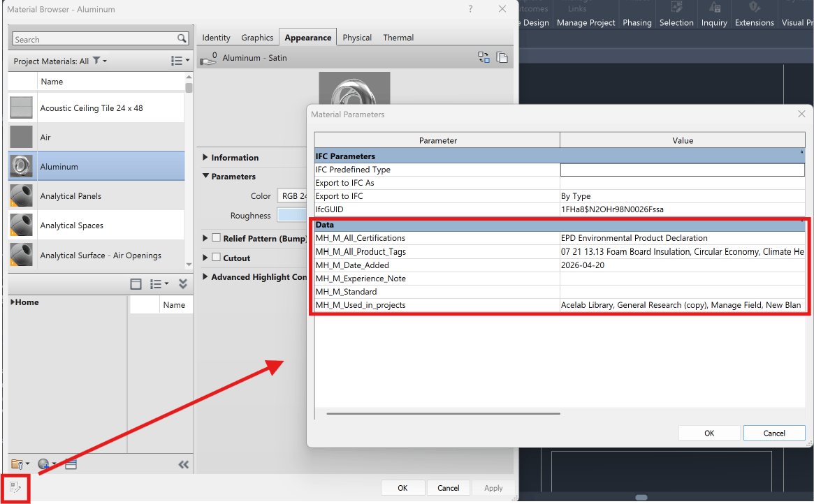Enable the Cutout checkbox
This screenshot has width=814, height=504.
(x=217, y=257)
